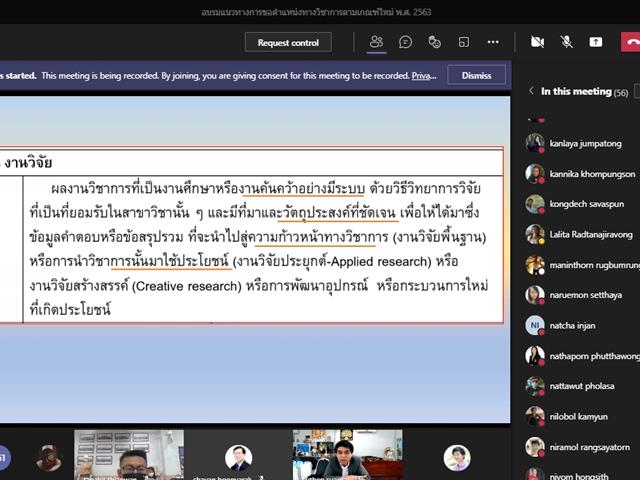Toggle the camera on
Viewport: 640px width, 480px height.
click(537, 42)
